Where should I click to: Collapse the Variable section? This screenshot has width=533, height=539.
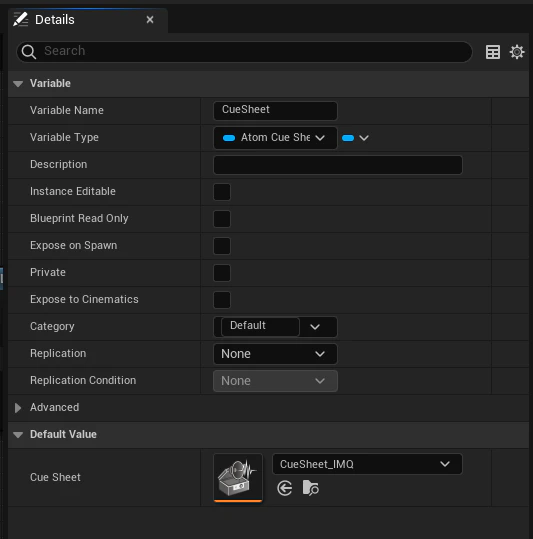tap(18, 84)
